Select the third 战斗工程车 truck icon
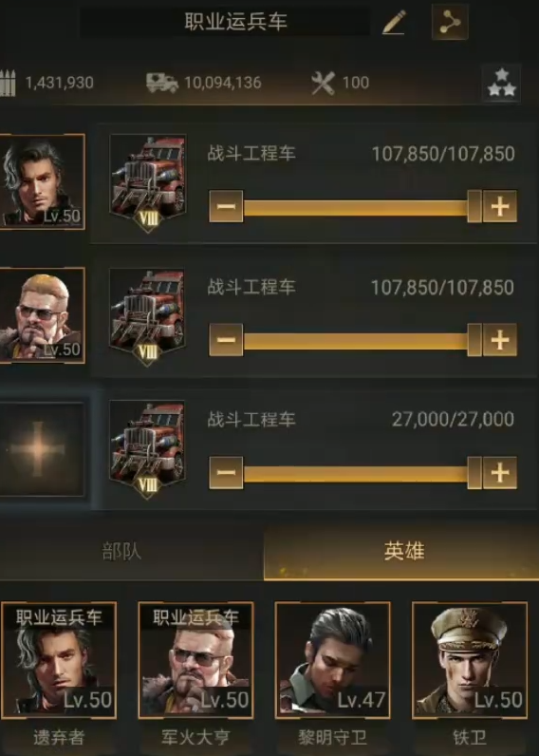 point(148,449)
